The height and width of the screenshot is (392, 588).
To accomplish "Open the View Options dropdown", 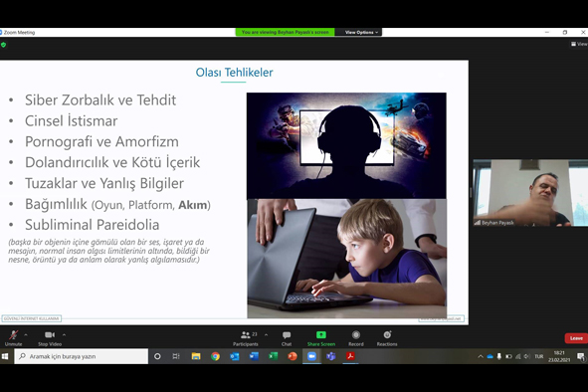I will (361, 32).
